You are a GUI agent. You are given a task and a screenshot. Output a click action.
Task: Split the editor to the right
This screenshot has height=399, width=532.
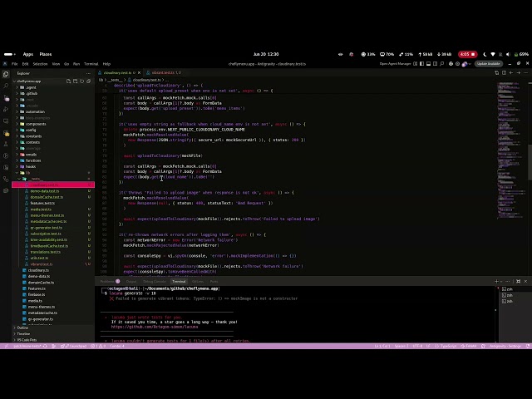(x=504, y=72)
